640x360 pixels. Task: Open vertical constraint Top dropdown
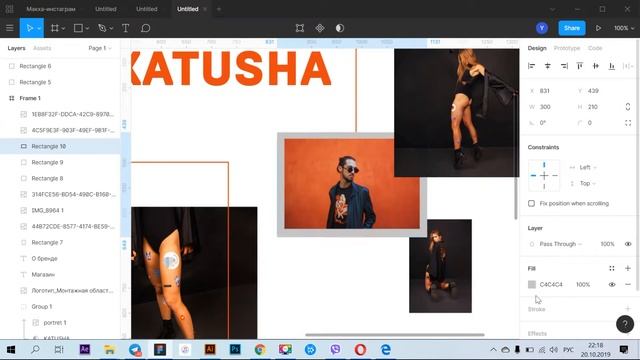point(588,183)
